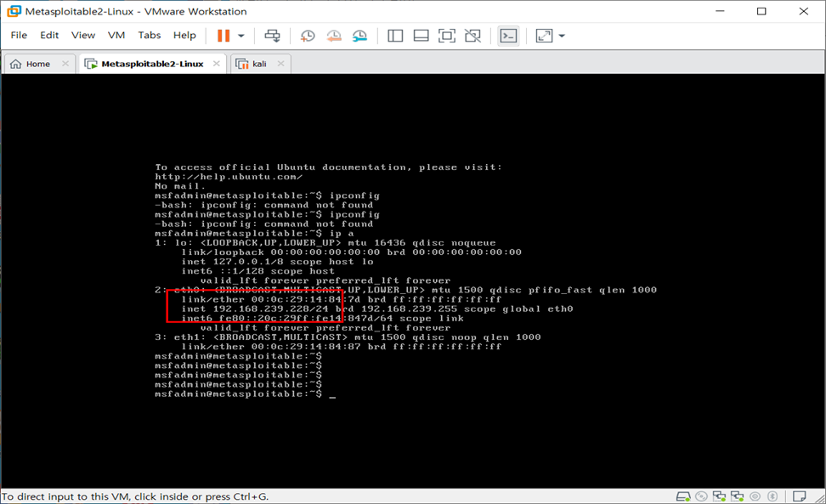
Task: Click the '3: eth1:' interface line
Action: [x=348, y=337]
